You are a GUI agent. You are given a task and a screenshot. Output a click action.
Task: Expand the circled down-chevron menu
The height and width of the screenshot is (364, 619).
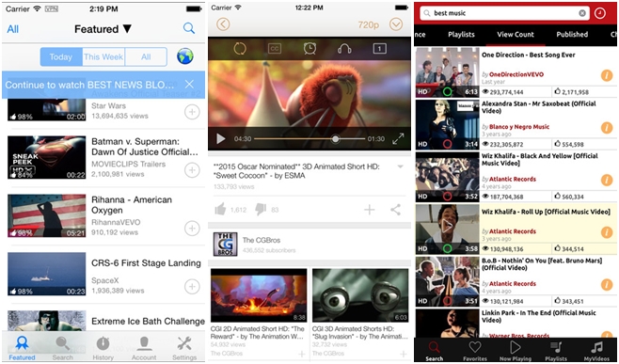click(396, 24)
